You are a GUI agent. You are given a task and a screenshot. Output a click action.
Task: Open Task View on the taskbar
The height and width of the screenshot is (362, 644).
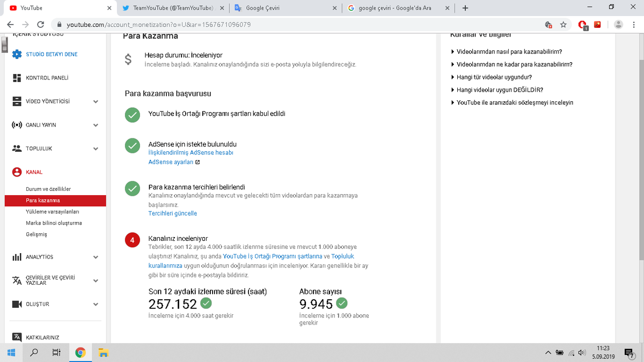pos(56,352)
